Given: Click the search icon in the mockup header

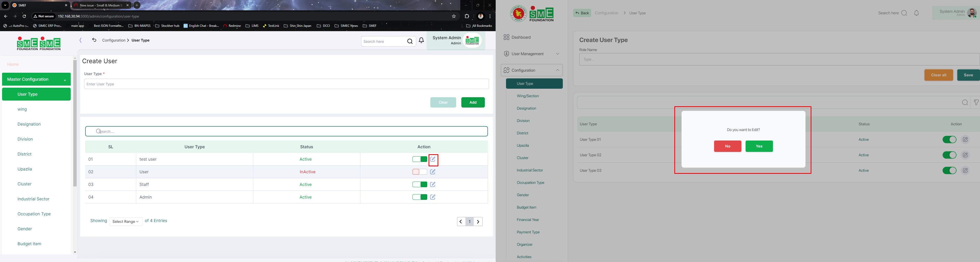Looking at the screenshot, I should pos(904,13).
